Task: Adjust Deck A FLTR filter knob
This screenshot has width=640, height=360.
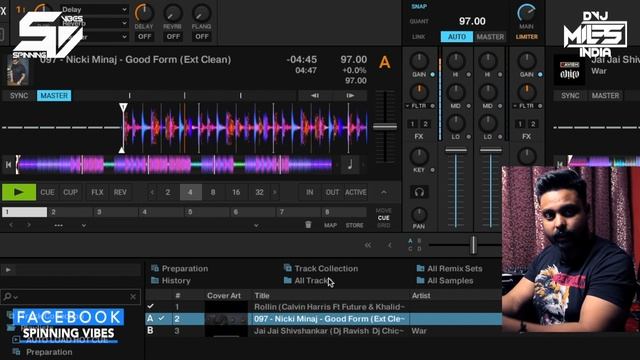Action: tap(419, 93)
